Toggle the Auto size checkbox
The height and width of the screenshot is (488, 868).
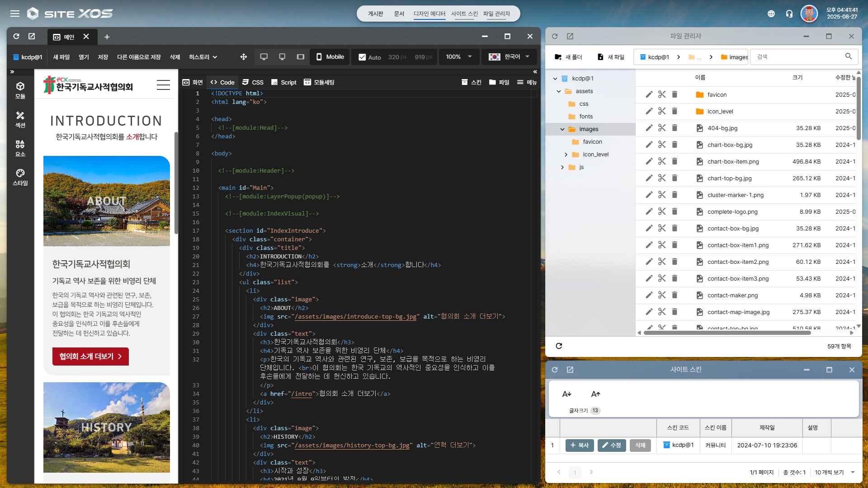[x=362, y=57]
